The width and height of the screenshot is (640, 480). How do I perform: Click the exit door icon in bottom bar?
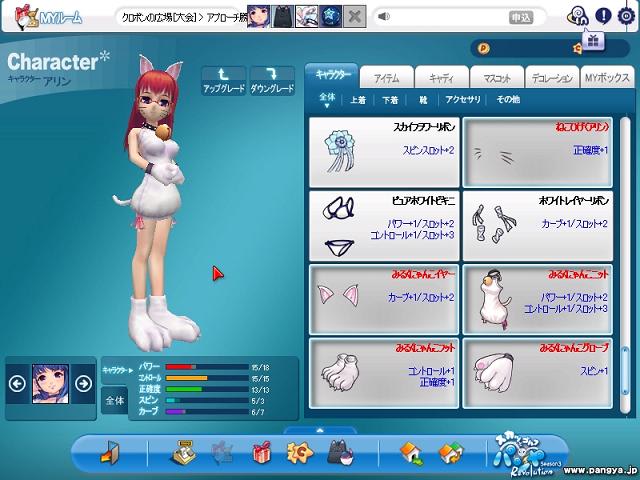[x=109, y=452]
